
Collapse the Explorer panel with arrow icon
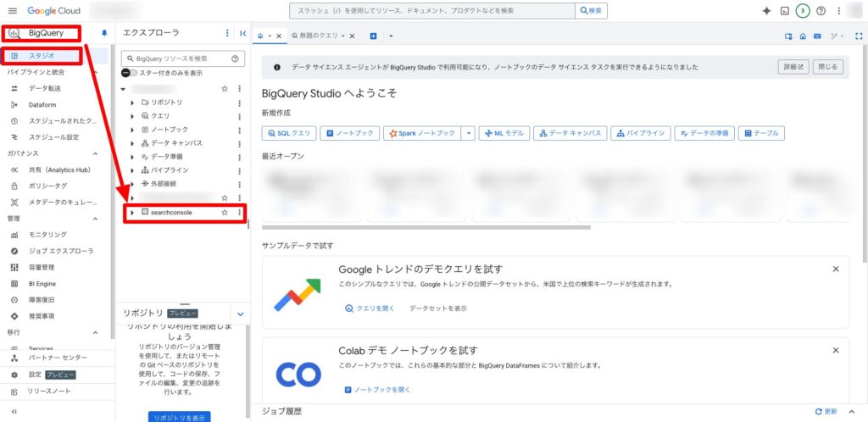point(243,34)
